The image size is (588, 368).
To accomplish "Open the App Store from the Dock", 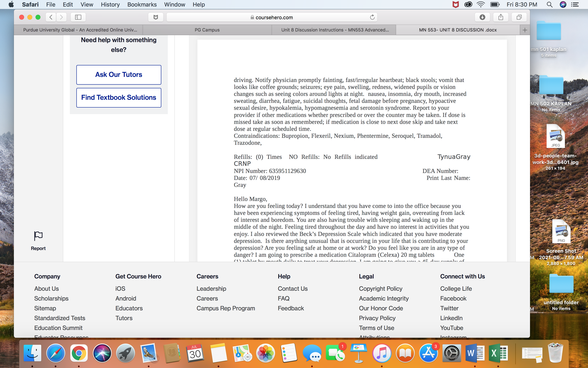I will (428, 353).
